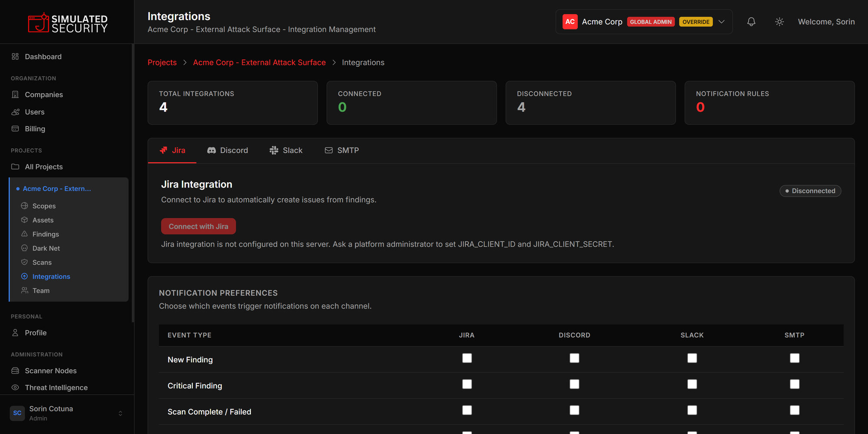This screenshot has width=868, height=434.
Task: Click the Scanner Nodes server icon
Action: click(x=15, y=371)
